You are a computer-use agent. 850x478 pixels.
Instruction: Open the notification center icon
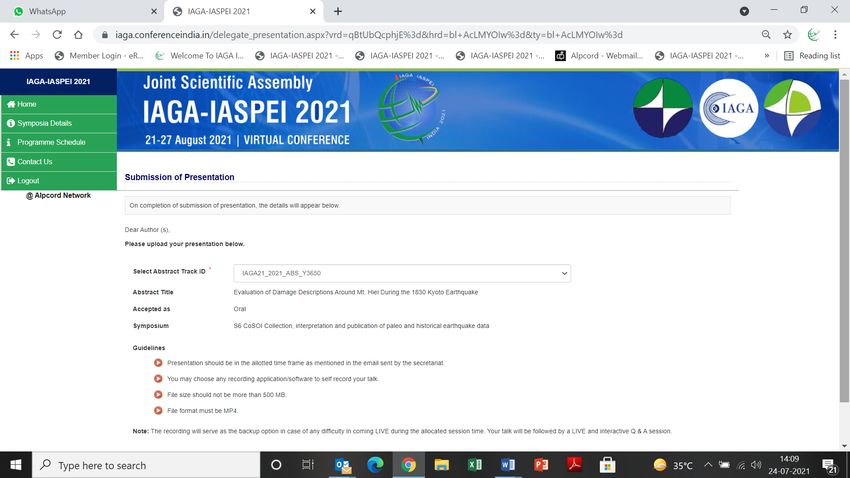click(829, 465)
